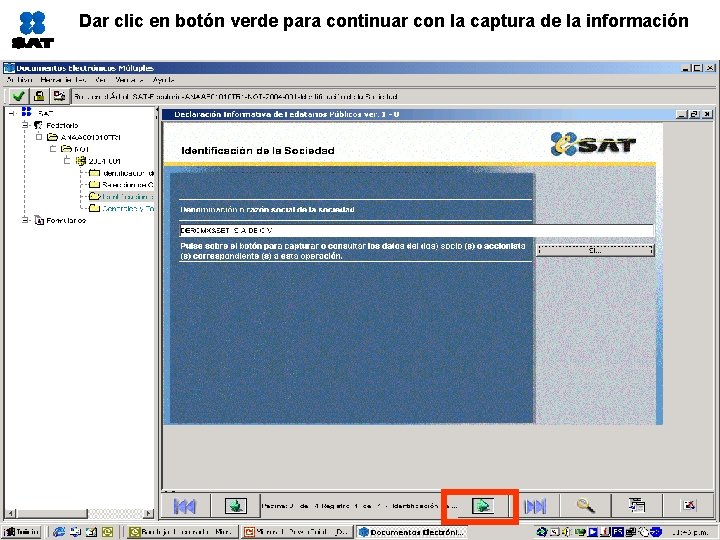Select highlighted Identificación folder in tree

[x=122, y=197]
